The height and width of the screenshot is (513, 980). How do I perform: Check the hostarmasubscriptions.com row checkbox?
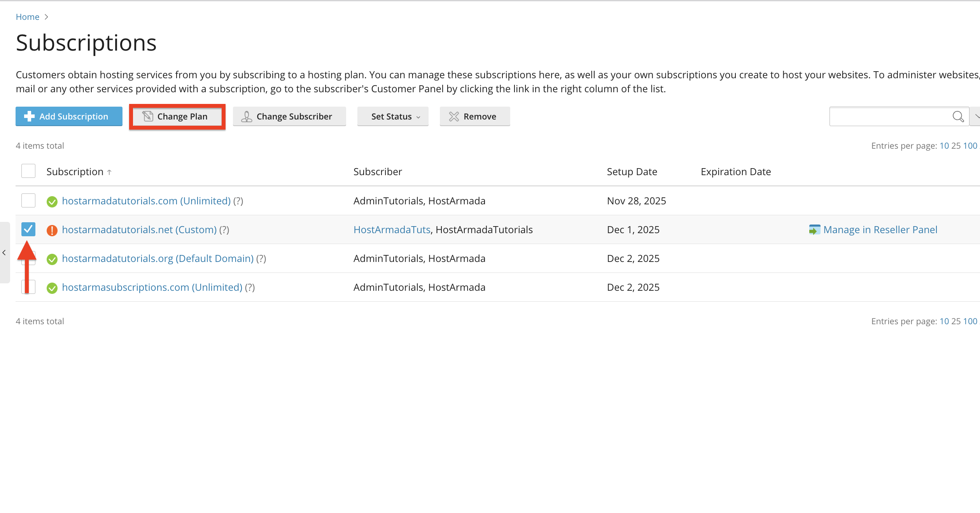(28, 287)
